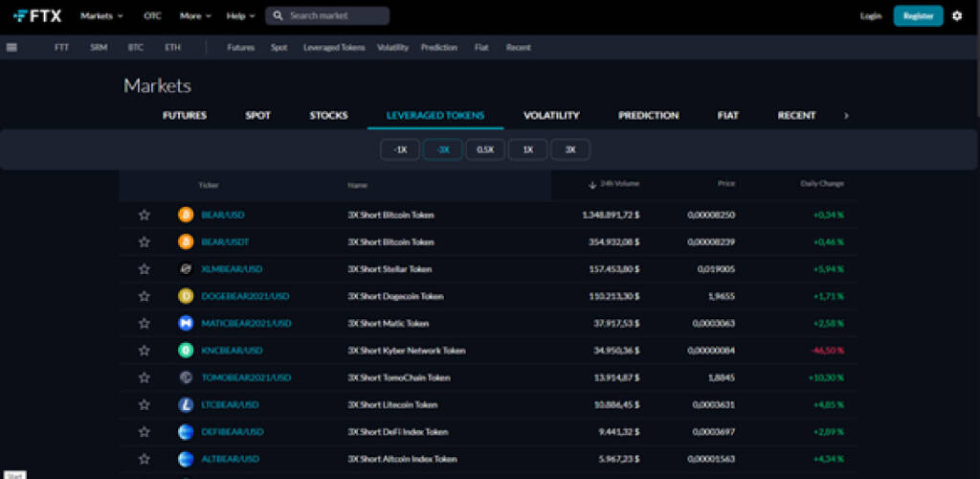Star the XLMBEAR/USD market
Screen dimensions: 980x479
145,269
